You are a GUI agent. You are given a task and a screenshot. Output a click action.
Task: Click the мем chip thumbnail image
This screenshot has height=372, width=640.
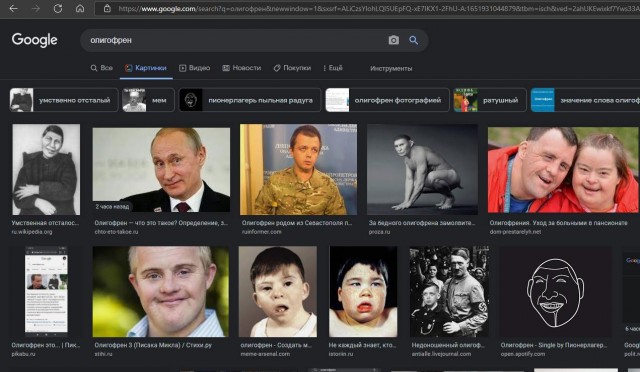(134, 100)
